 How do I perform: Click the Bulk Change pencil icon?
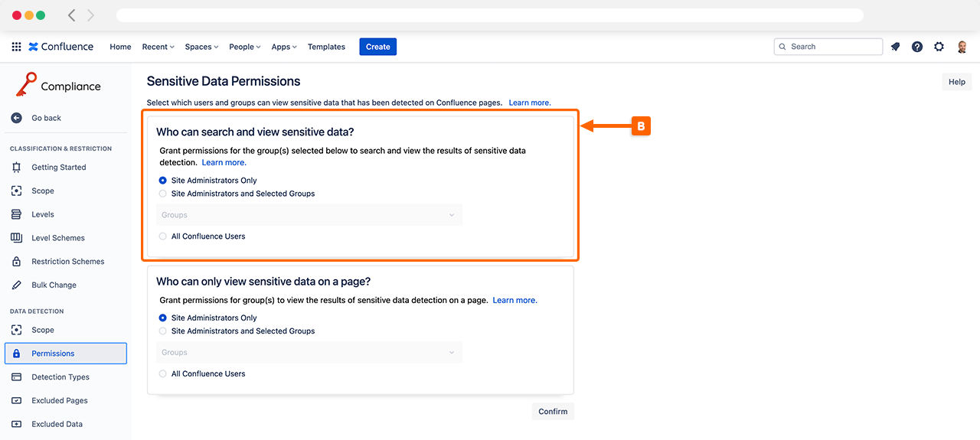tap(16, 285)
